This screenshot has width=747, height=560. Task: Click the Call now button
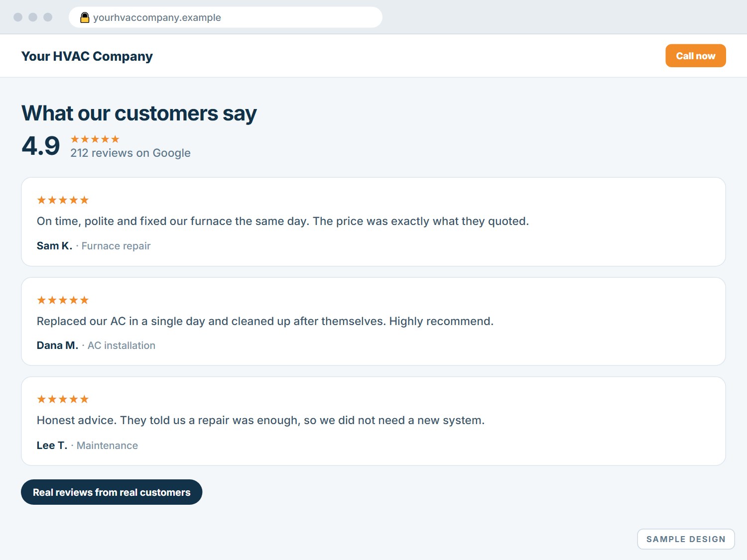696,56
